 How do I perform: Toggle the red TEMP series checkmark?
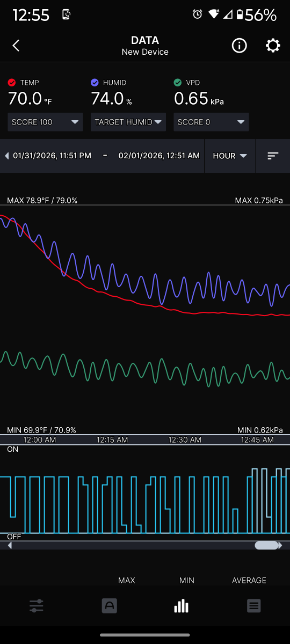click(12, 83)
